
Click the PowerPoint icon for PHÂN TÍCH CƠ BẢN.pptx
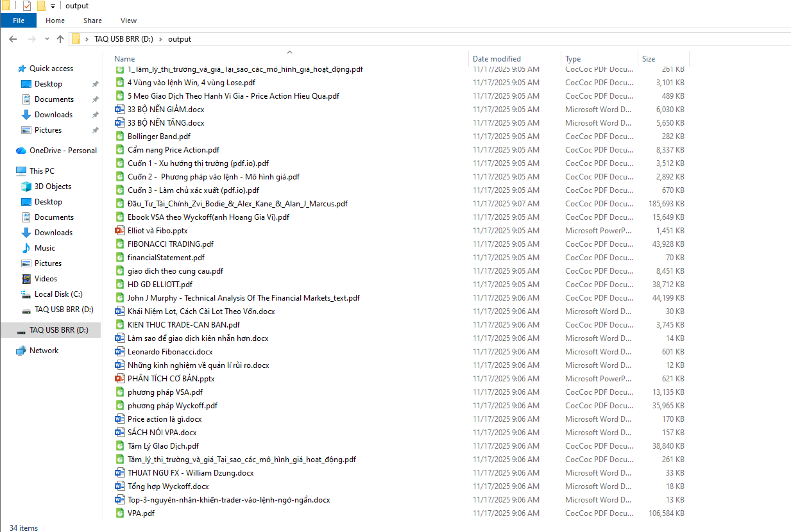pos(119,379)
